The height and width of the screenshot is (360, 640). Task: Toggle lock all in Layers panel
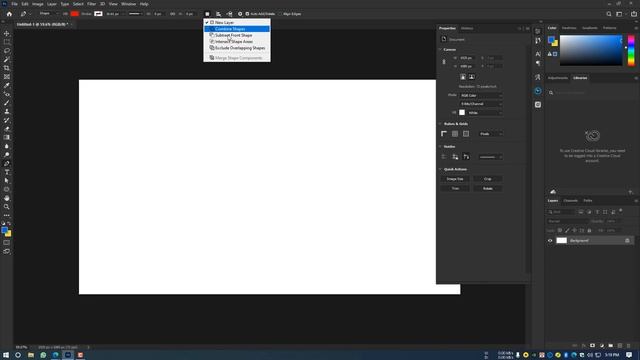(x=589, y=231)
